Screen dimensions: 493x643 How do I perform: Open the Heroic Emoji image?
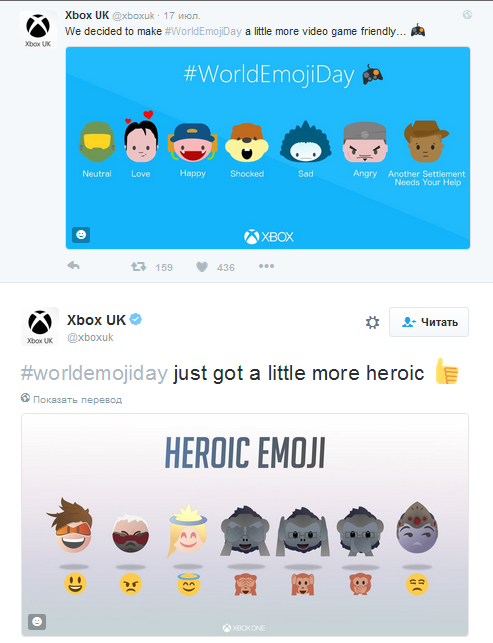pyautogui.click(x=245, y=525)
